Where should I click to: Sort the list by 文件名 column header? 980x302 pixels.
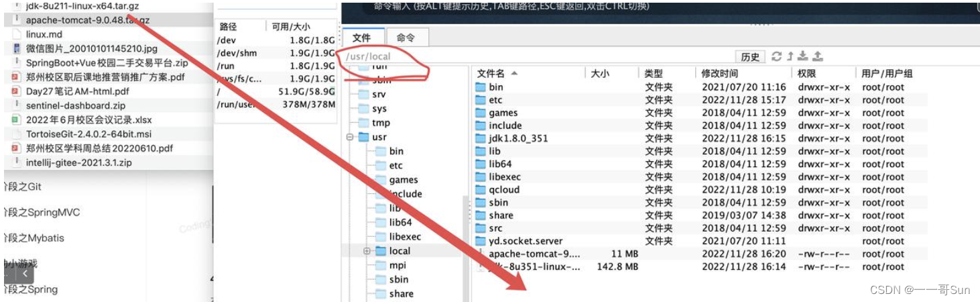coord(529,73)
